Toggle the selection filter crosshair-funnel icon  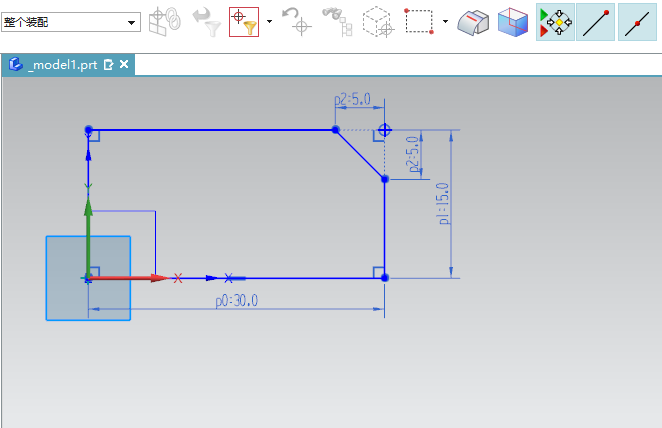(244, 22)
